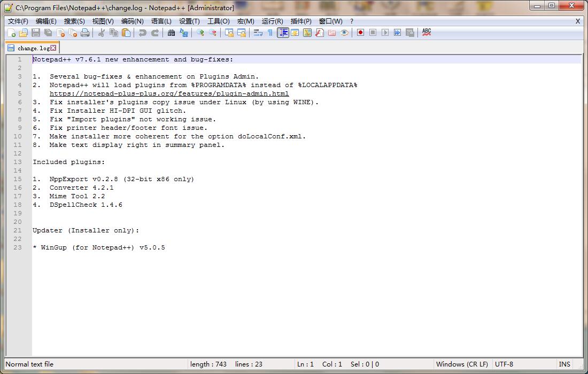Viewport: 588px width, 374px height.
Task: Follow the plugin-admin.html link on line 5
Action: tap(169, 93)
